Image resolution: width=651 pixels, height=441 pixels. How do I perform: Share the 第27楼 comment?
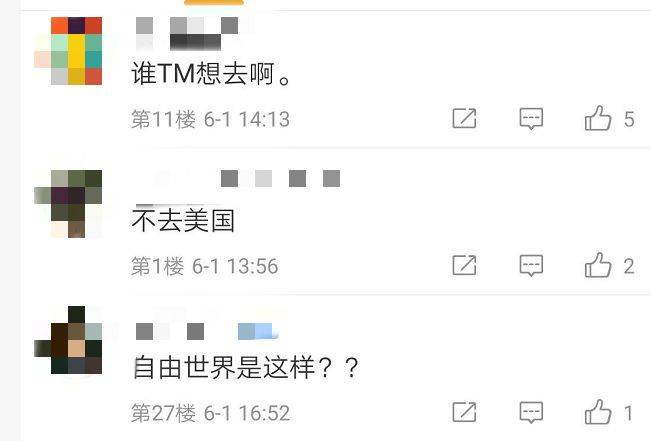(464, 412)
